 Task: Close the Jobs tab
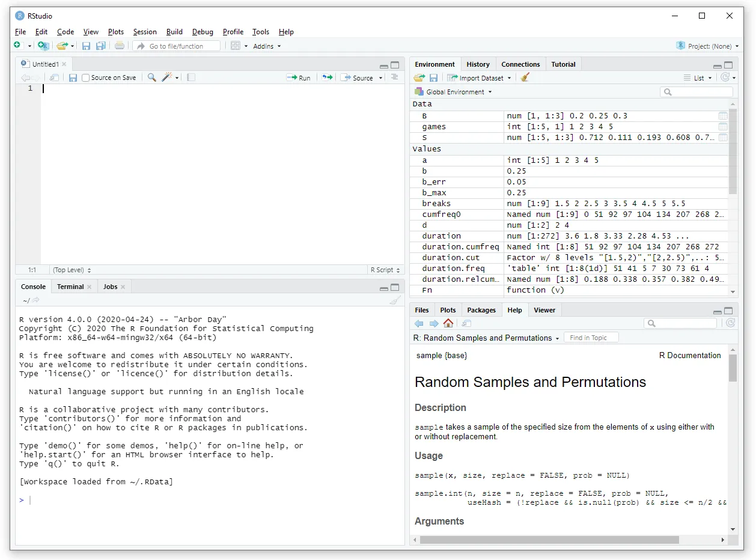tap(123, 287)
